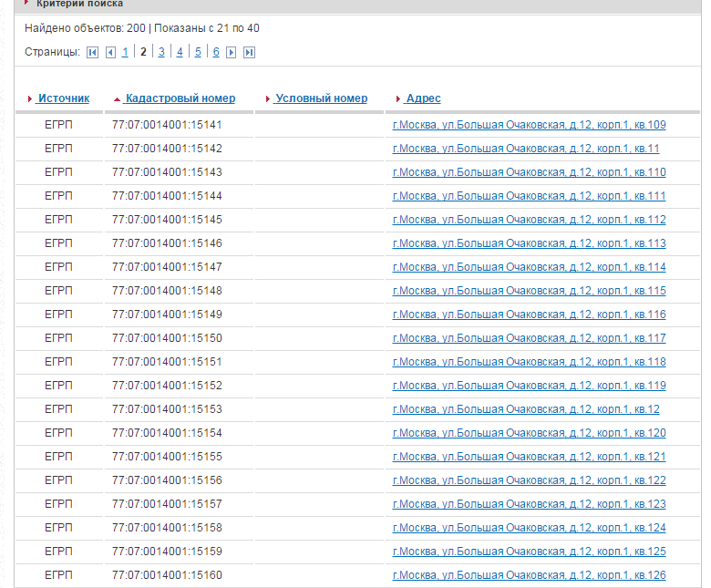
Task: Go to first page of results
Action: coord(93,53)
